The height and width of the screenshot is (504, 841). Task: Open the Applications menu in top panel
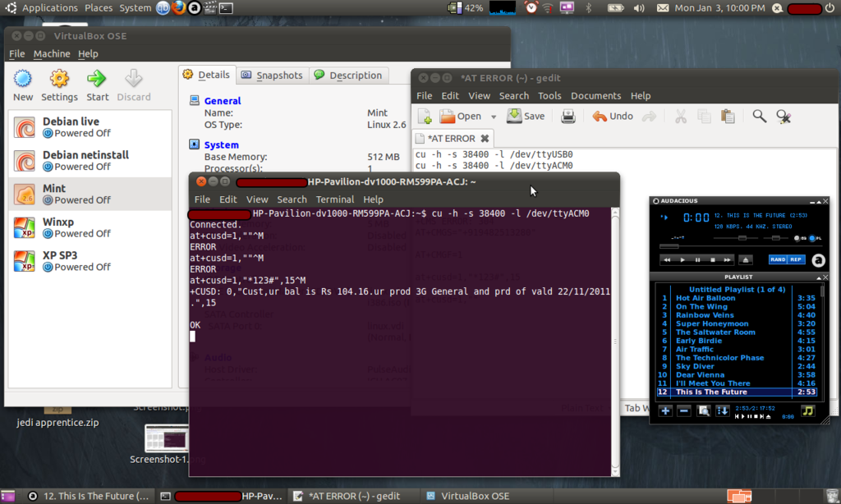click(x=49, y=8)
